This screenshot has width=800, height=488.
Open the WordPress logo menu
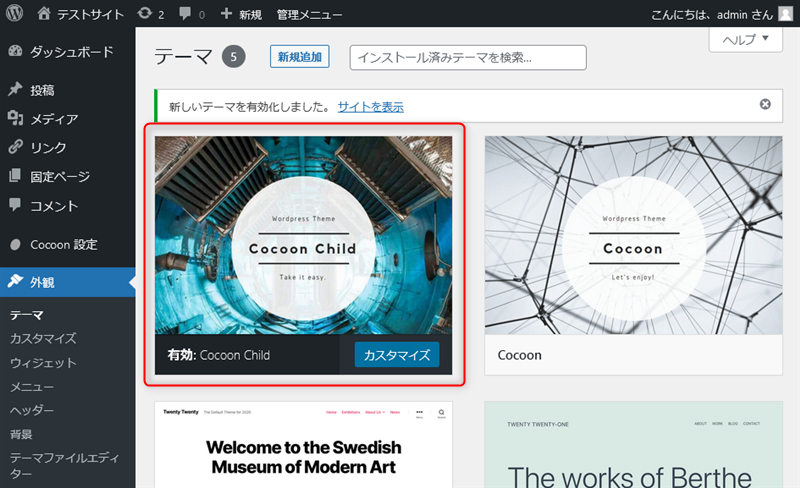[x=14, y=13]
